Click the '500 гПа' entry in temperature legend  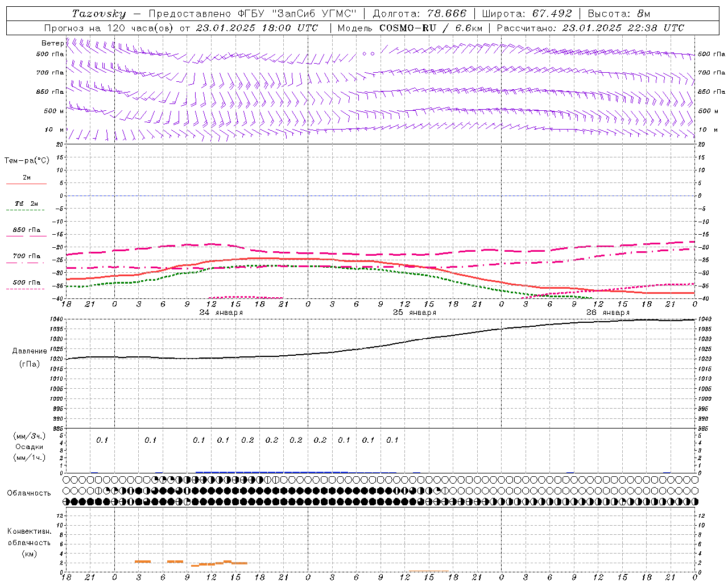tap(27, 282)
